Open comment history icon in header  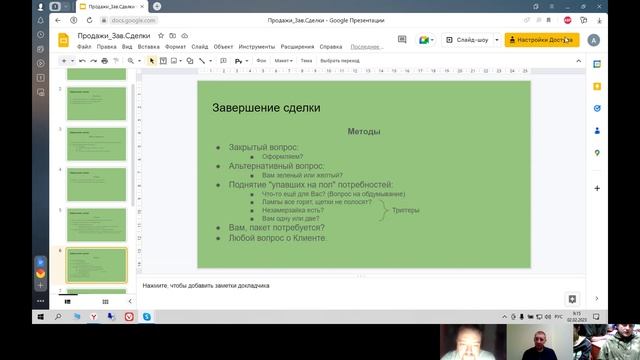point(402,40)
